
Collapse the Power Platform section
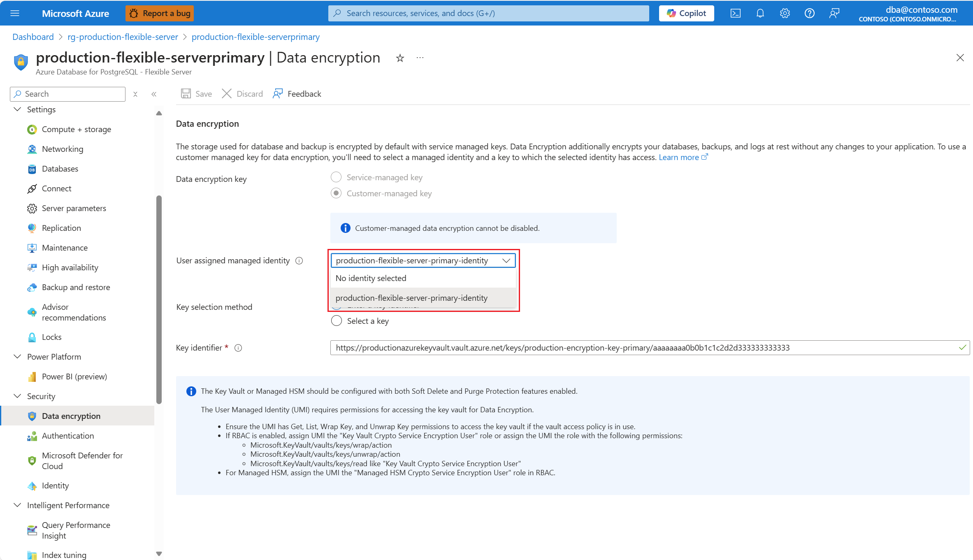click(17, 357)
